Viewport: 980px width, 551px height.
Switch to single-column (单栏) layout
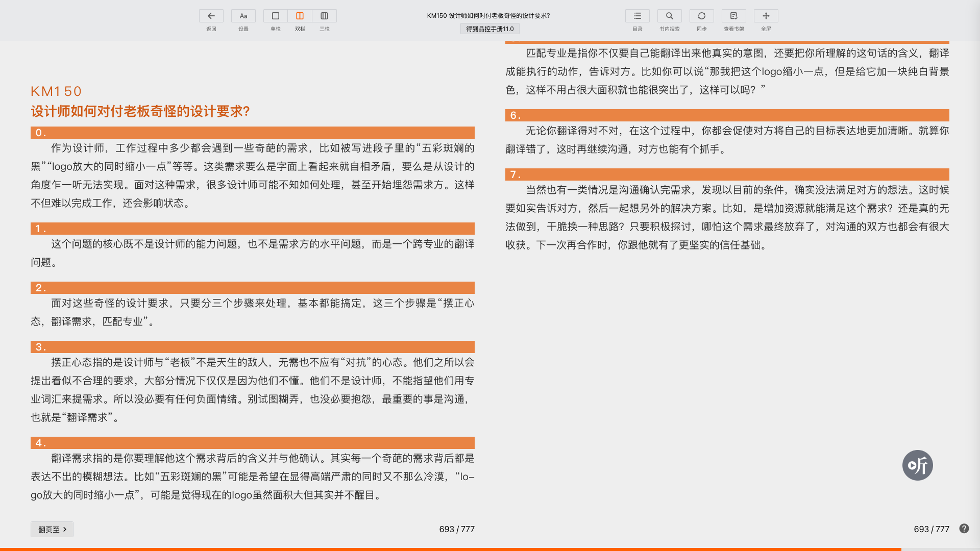pyautogui.click(x=276, y=16)
